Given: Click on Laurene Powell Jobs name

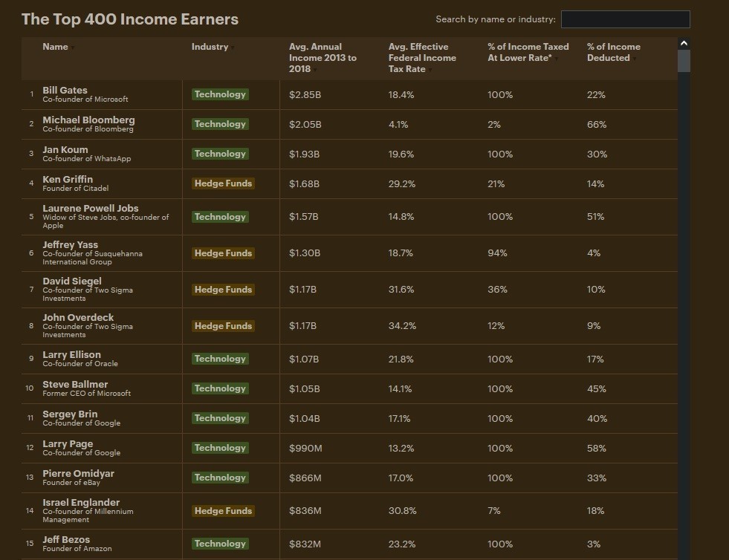Looking at the screenshot, I should click(x=91, y=208).
